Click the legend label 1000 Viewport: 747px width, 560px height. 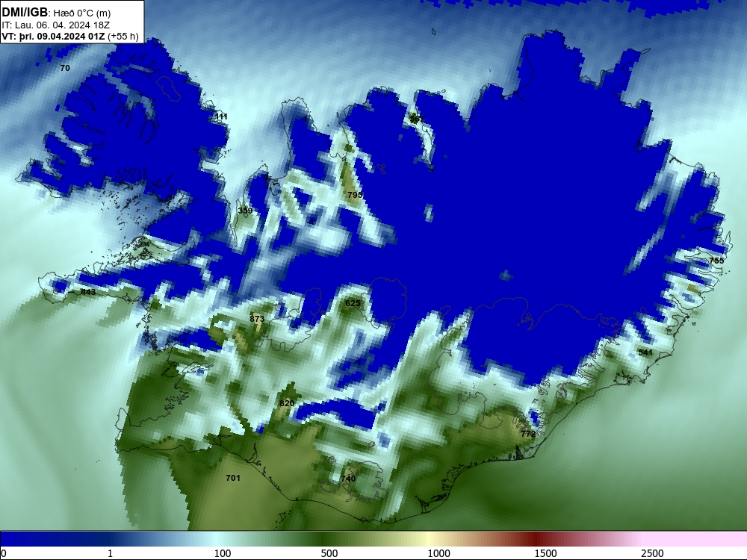(x=438, y=553)
